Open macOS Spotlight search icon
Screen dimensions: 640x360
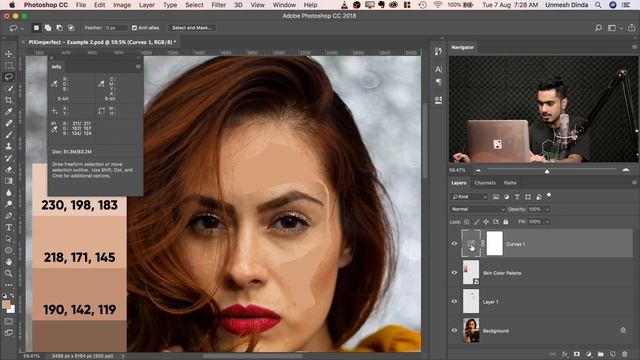(x=598, y=5)
